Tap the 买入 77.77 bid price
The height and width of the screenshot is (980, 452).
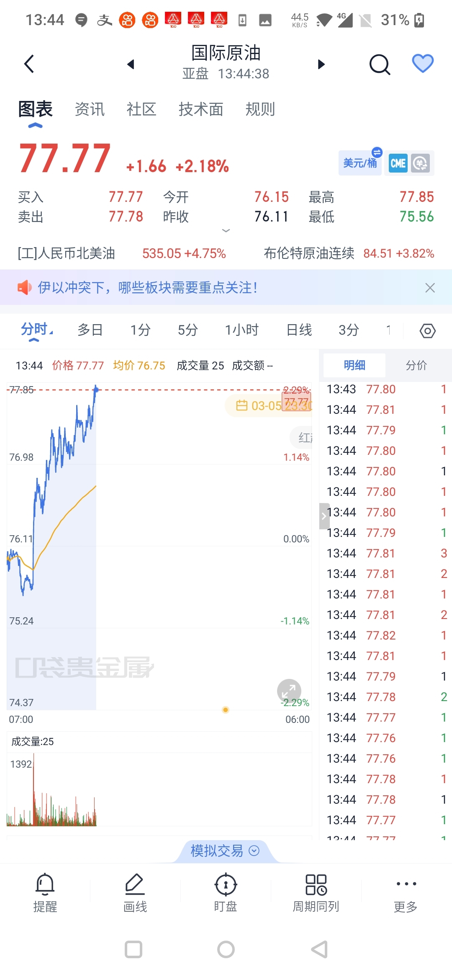[x=126, y=197]
